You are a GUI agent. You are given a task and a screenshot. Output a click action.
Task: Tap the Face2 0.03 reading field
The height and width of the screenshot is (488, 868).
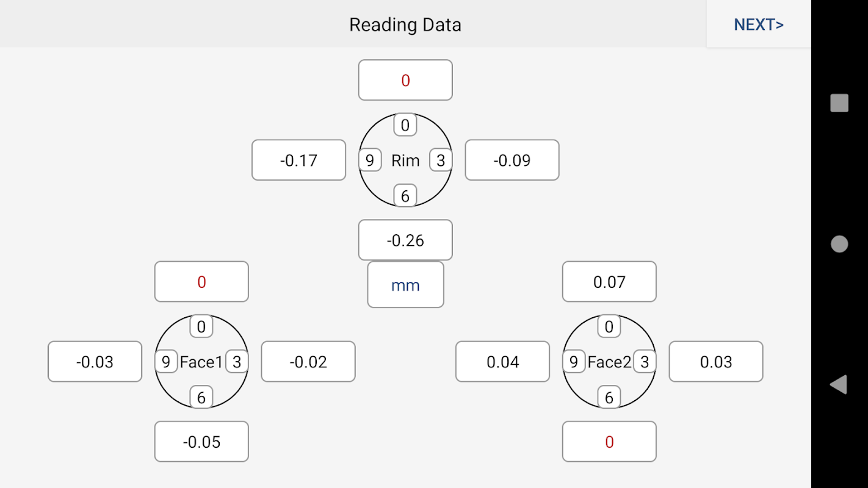716,362
